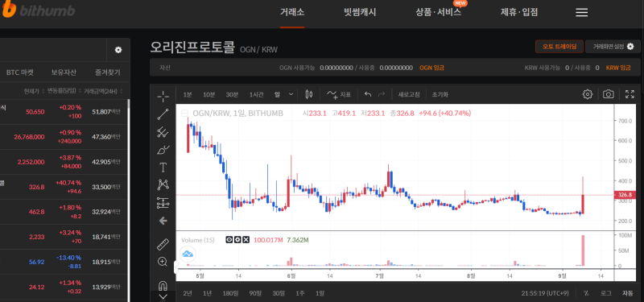Open chart settings gear icon

coord(588,94)
